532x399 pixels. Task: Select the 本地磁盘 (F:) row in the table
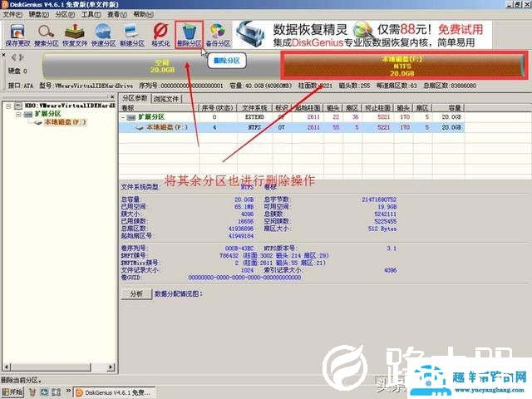(292, 127)
